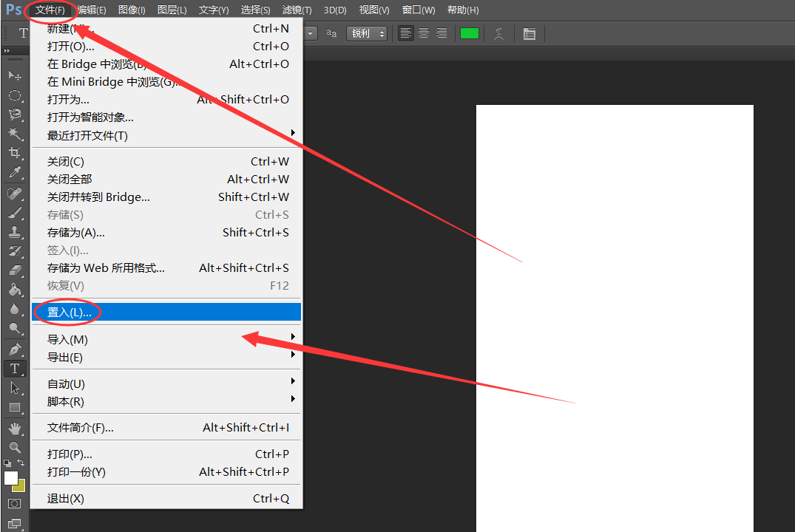The width and height of the screenshot is (795, 532).
Task: Expand 最近打开文件(T) submenu
Action: [293, 133]
